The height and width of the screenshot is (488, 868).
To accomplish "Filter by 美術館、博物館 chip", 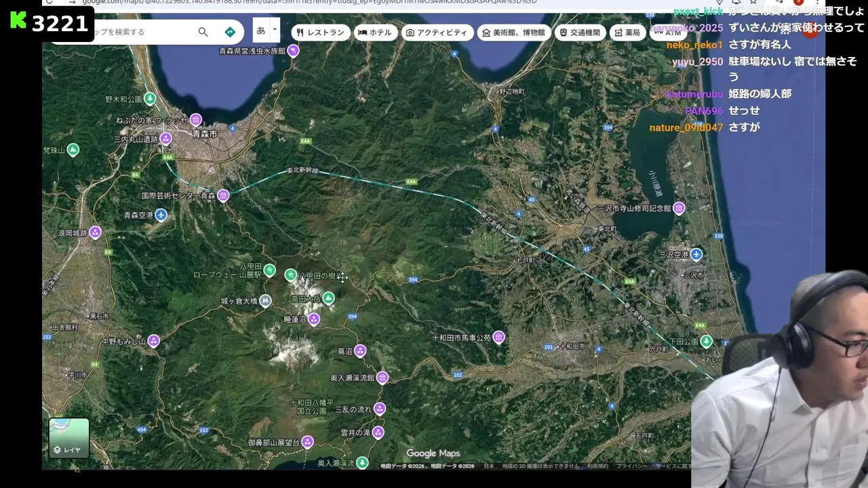I will pyautogui.click(x=513, y=33).
